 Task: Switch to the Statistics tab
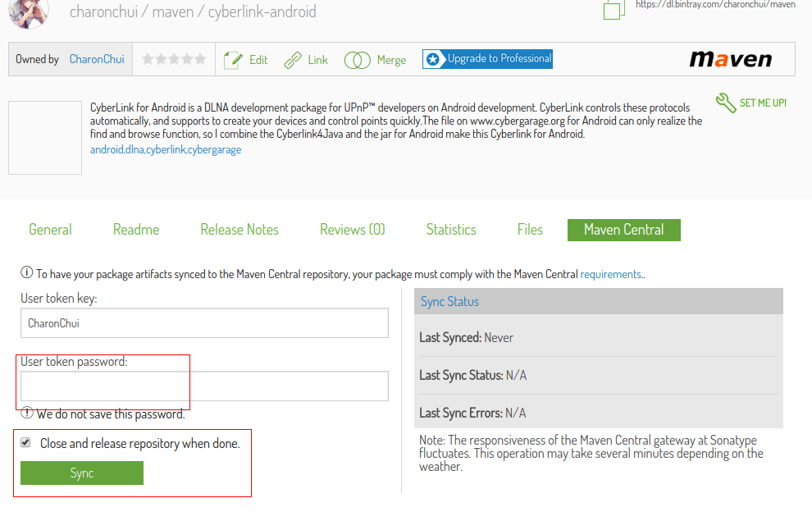pos(451,230)
